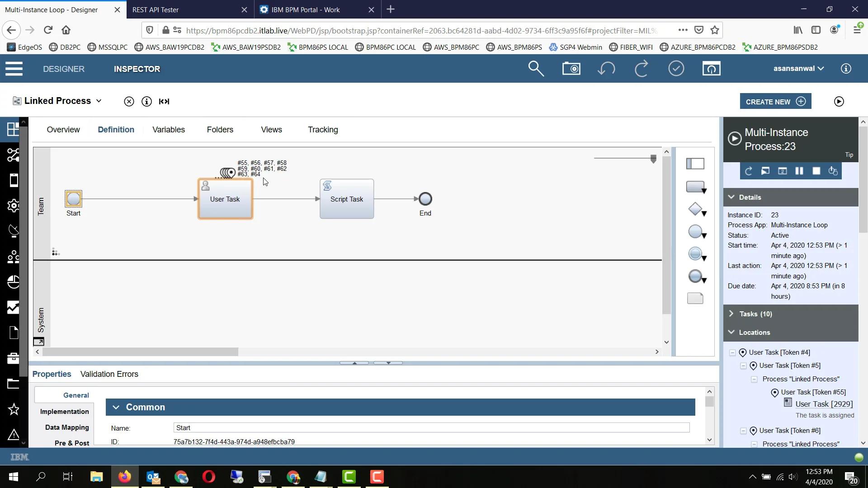Click the Name input field
The image size is (868, 488).
(x=431, y=428)
